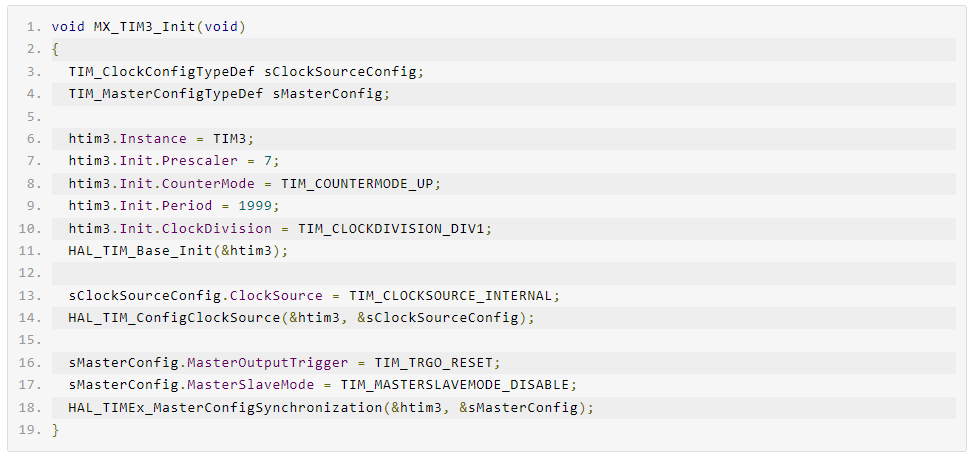
Task: Click the TIM_ClockConfigTypeDef type on line 3
Action: click(x=162, y=72)
